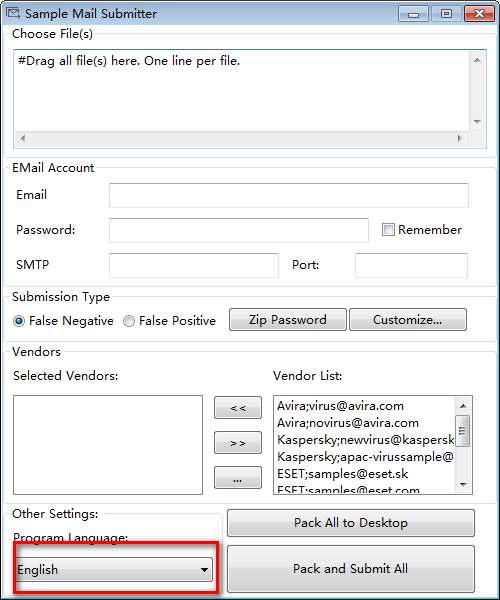Click the file list scroll up arrow
500x600 pixels.
point(477,60)
